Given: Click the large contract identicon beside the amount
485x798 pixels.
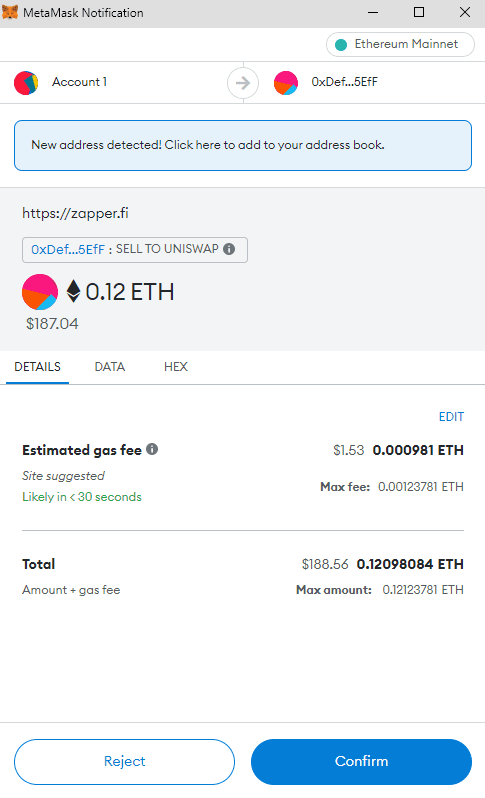Looking at the screenshot, I should click(x=40, y=292).
